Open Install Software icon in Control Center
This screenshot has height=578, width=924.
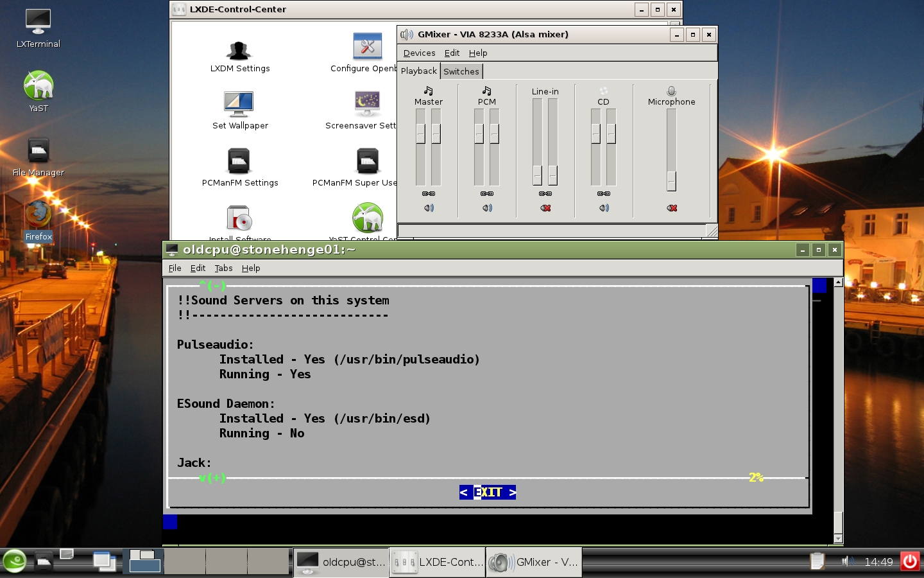(239, 222)
